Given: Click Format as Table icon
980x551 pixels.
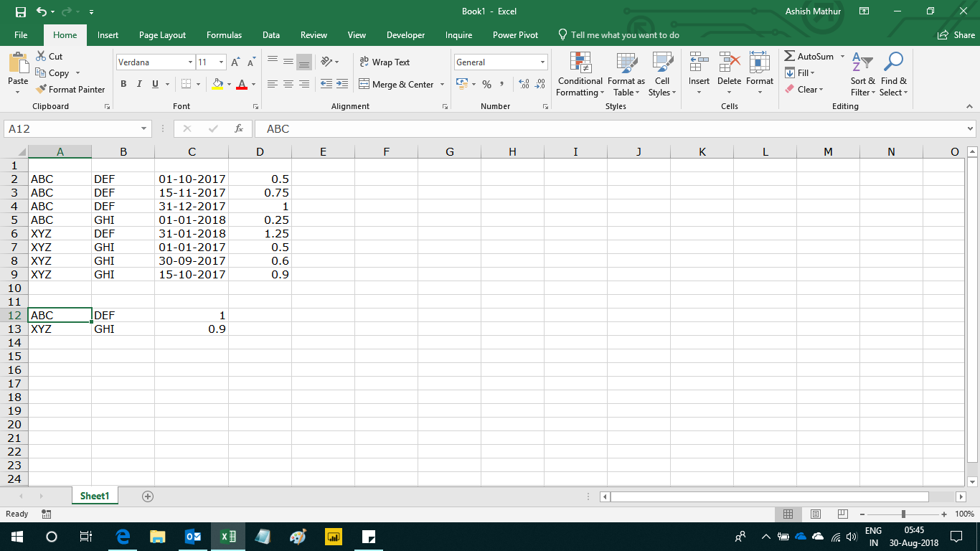Looking at the screenshot, I should point(626,62).
